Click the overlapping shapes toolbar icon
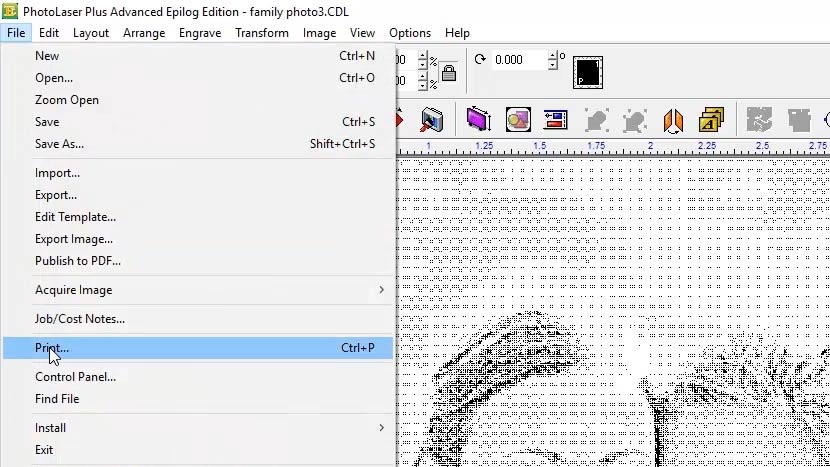Image resolution: width=830 pixels, height=467 pixels. click(518, 121)
